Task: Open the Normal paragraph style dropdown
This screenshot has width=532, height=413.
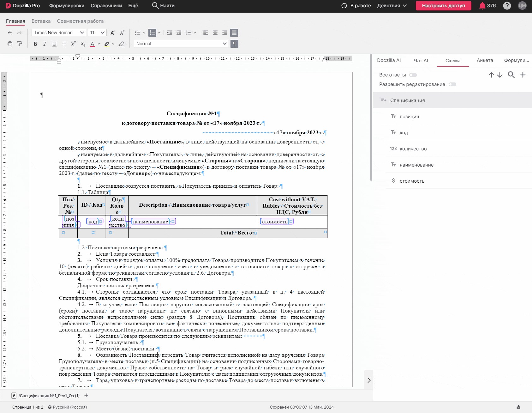Action: [x=182, y=44]
